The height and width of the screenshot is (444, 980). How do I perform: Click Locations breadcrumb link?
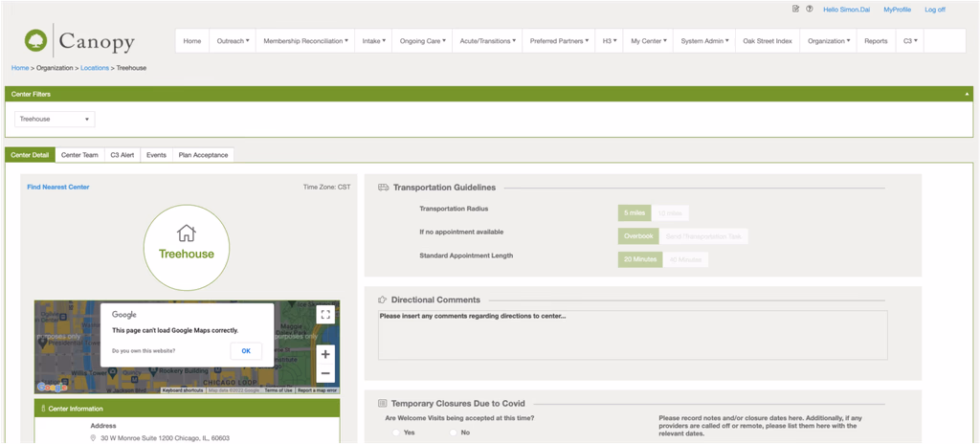(95, 68)
